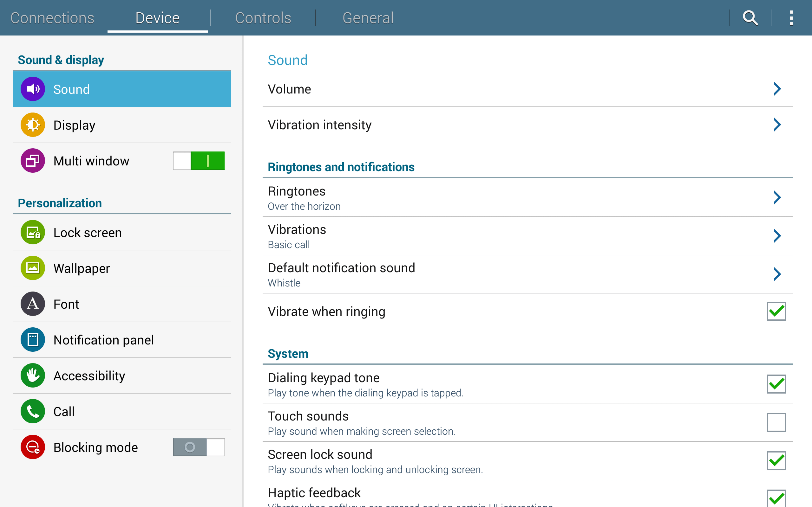Click the Font letter A icon
Screen dimensions: 812x507
(x=33, y=304)
